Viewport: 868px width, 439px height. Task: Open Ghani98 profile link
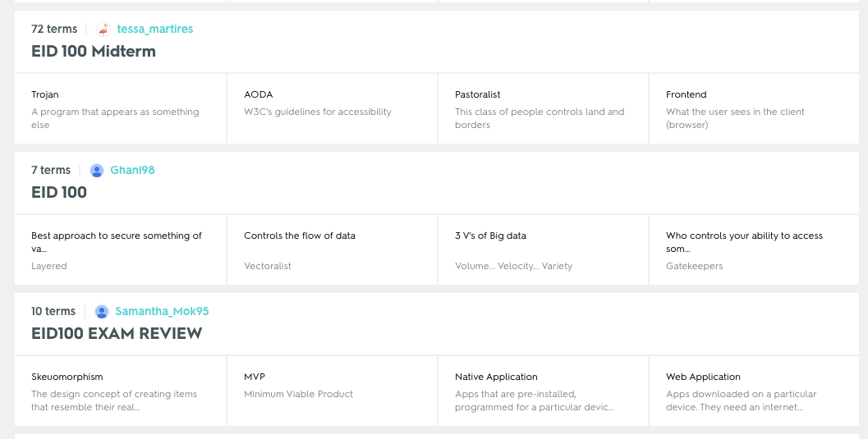tap(132, 171)
